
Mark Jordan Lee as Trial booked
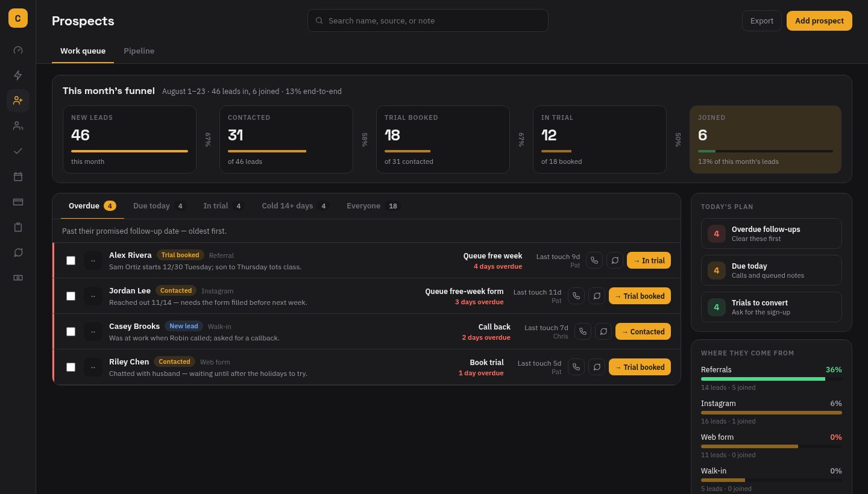click(640, 296)
